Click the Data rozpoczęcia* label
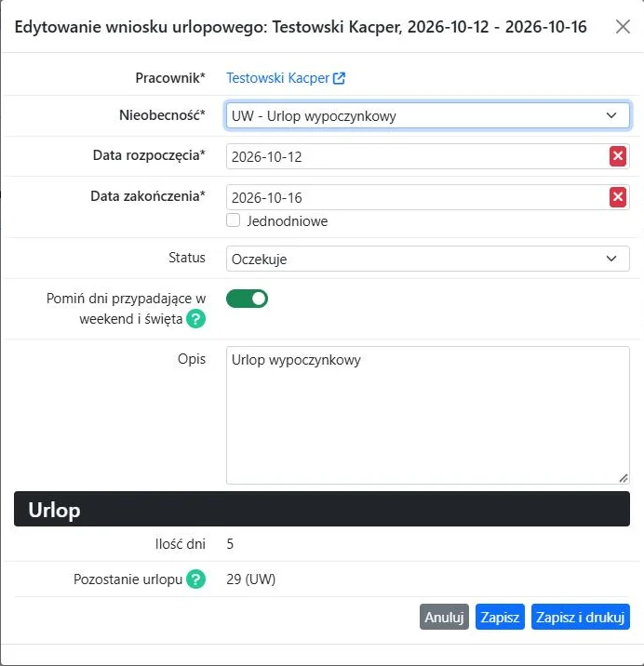The image size is (644, 666). [x=149, y=155]
